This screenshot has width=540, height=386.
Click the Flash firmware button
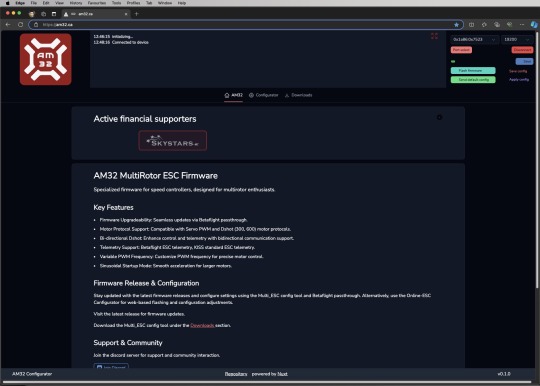(x=473, y=71)
